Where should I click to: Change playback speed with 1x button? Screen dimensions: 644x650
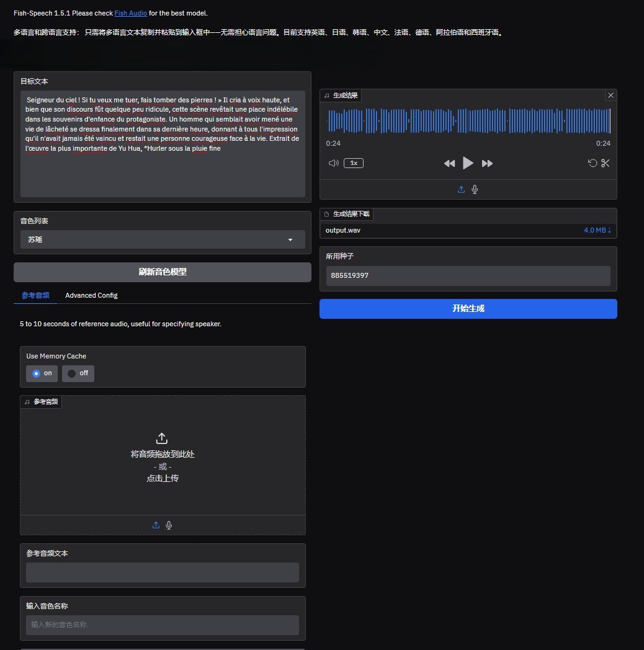coord(354,163)
